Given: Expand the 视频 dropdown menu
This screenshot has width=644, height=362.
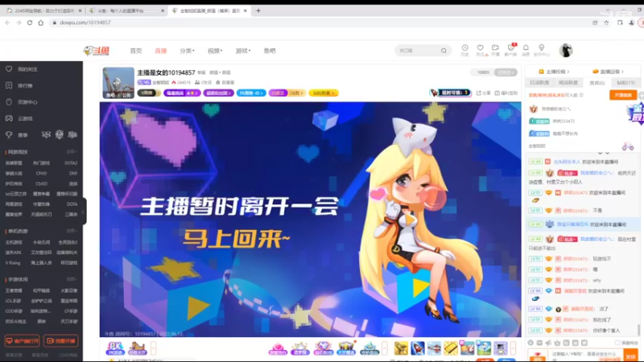Looking at the screenshot, I should tap(215, 51).
